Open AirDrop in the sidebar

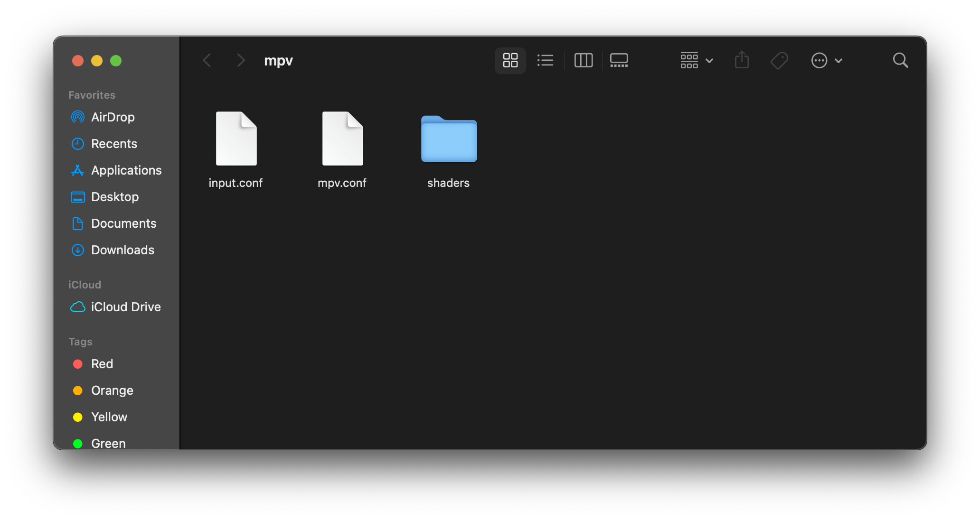pyautogui.click(x=113, y=117)
